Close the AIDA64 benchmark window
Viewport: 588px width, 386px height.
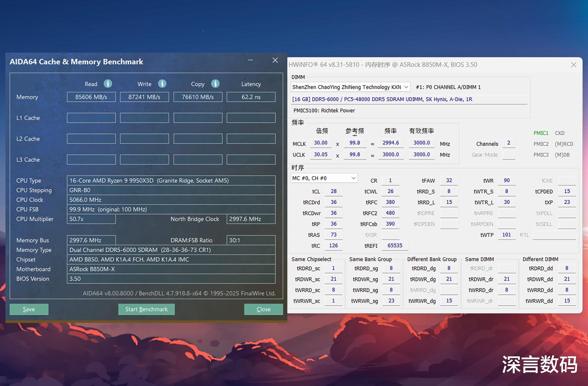(275, 60)
